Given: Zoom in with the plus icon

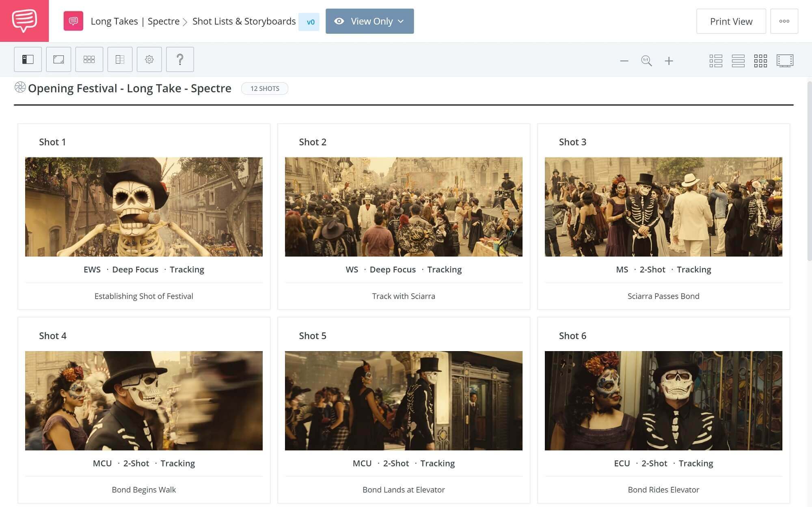Looking at the screenshot, I should [669, 61].
